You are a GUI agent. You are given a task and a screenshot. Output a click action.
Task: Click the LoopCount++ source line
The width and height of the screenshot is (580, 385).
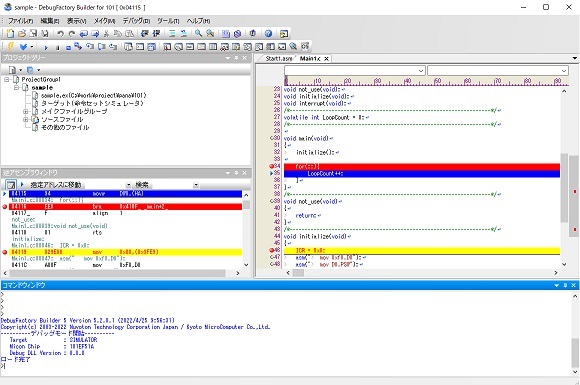coord(422,173)
